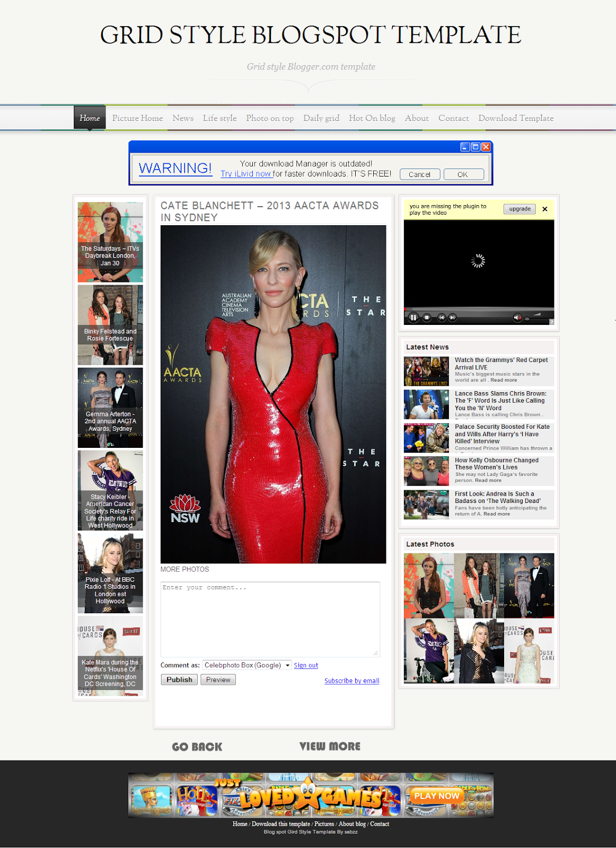Click the footer Home link

coord(240,824)
